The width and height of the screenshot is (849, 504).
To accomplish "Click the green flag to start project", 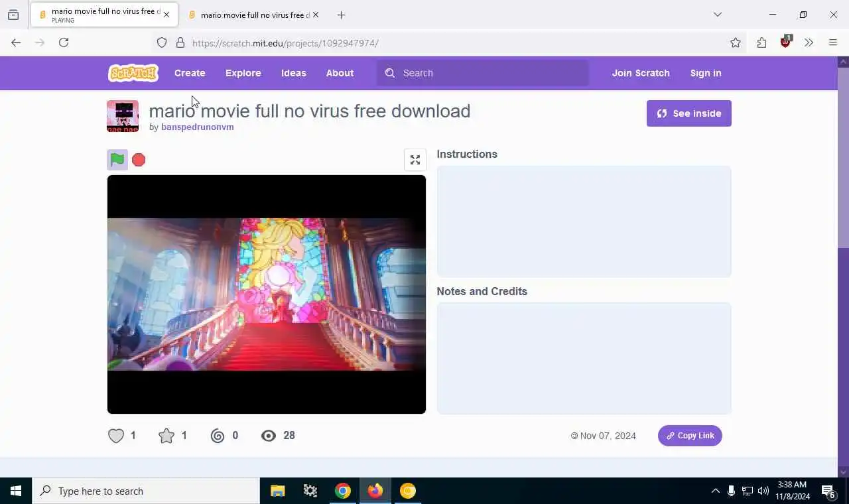I will [x=117, y=160].
